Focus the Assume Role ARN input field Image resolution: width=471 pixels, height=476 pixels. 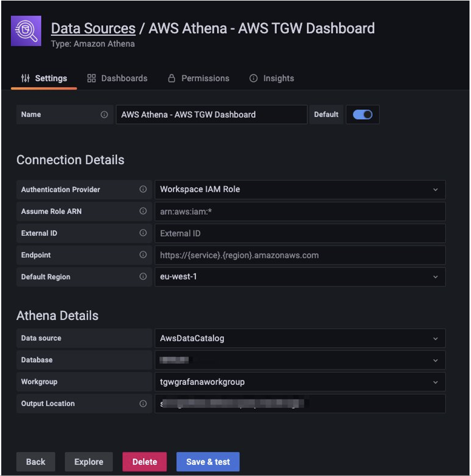click(300, 211)
